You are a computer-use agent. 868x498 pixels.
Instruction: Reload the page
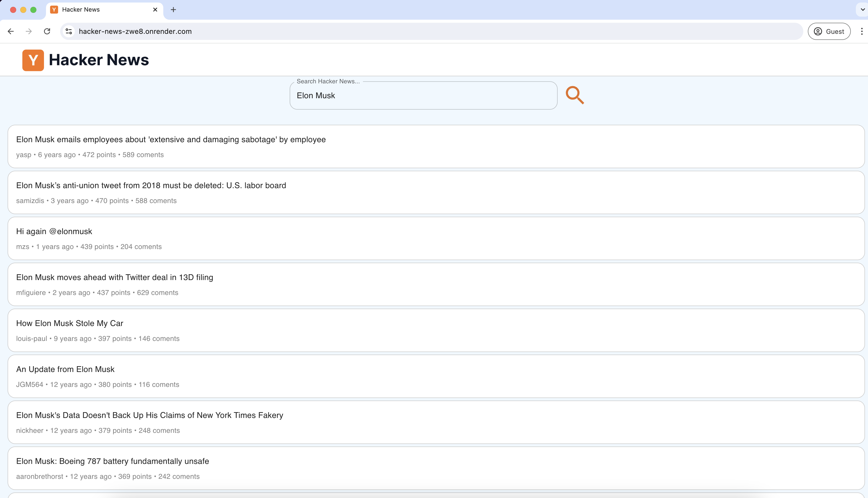tap(47, 32)
